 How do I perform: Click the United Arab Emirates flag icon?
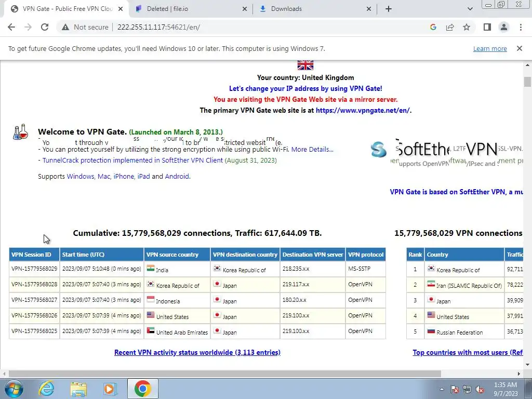[x=151, y=330]
